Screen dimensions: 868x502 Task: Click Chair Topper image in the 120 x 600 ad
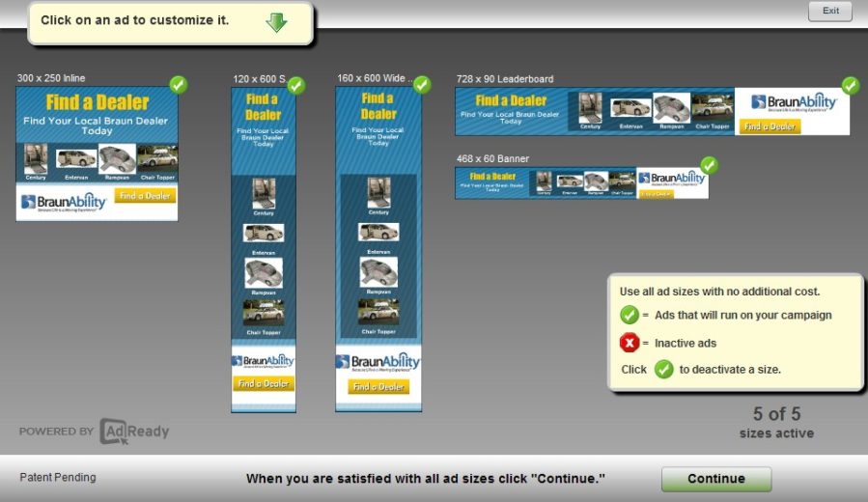pyautogui.click(x=264, y=313)
